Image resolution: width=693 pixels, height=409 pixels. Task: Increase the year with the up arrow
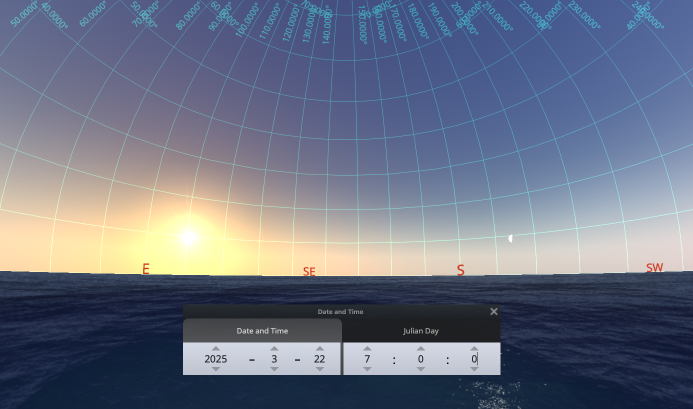pyautogui.click(x=216, y=348)
